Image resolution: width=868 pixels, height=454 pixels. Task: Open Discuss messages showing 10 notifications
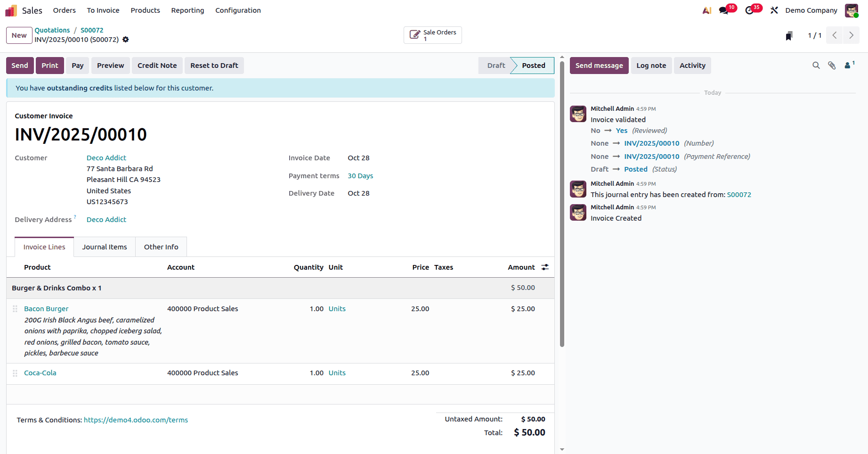tap(724, 10)
